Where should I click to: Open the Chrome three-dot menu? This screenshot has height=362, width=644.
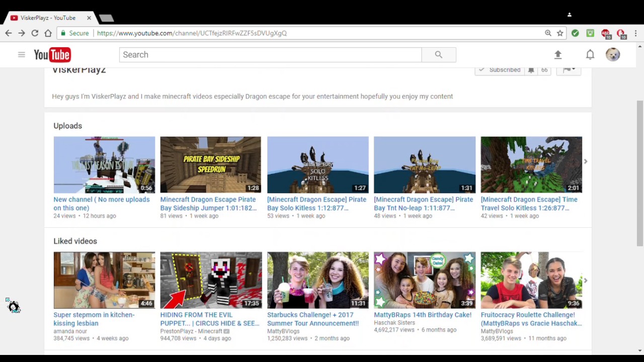[x=636, y=33]
